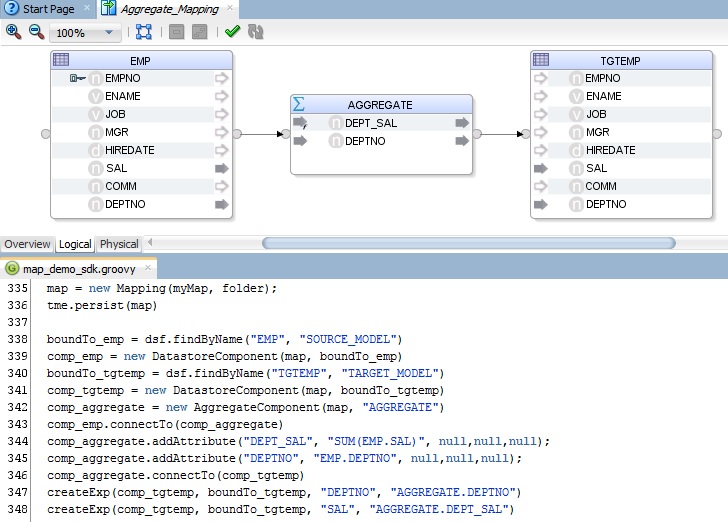
Task: Click the AGGREGATE sigma icon
Action: click(300, 104)
